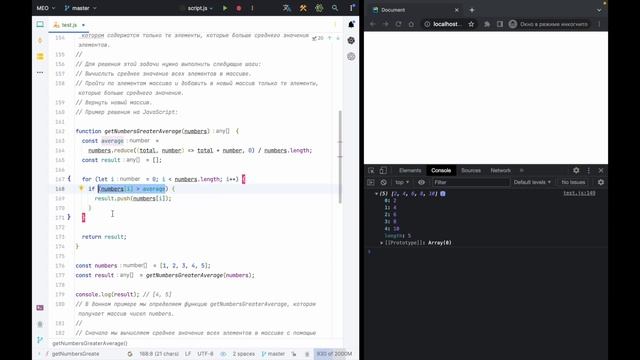Switch to the Network tab in DevTools
The height and width of the screenshot is (360, 640).
(x=500, y=170)
